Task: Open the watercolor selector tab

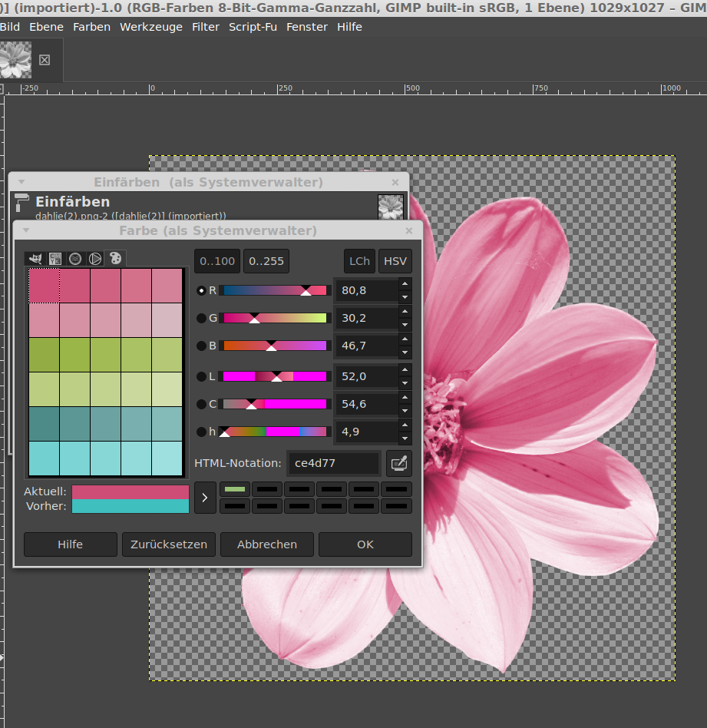Action: point(75,259)
